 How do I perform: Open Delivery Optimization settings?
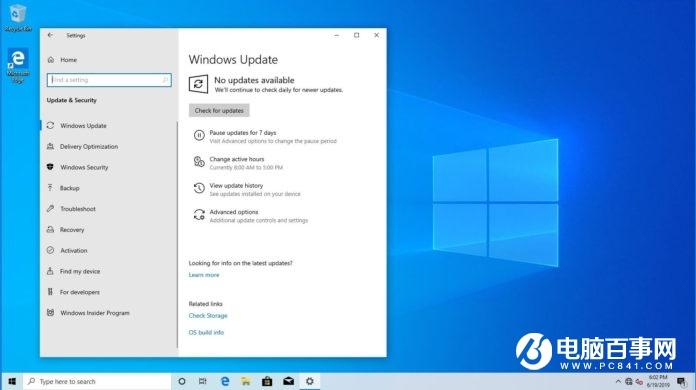point(89,146)
